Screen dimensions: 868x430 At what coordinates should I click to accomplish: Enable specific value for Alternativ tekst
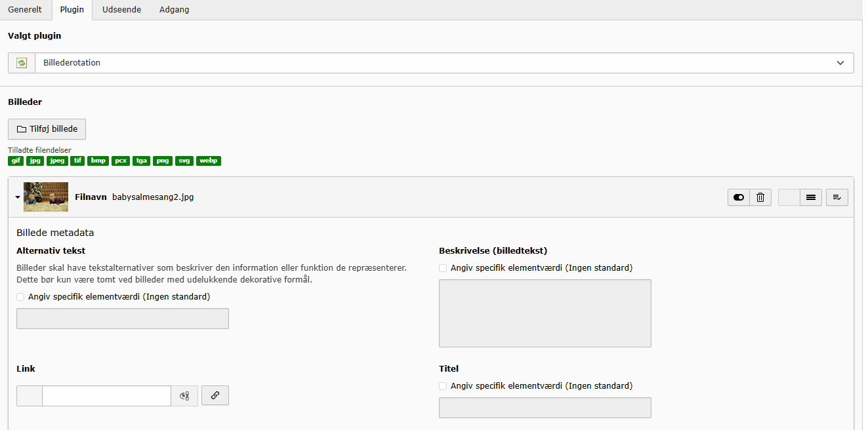click(21, 297)
